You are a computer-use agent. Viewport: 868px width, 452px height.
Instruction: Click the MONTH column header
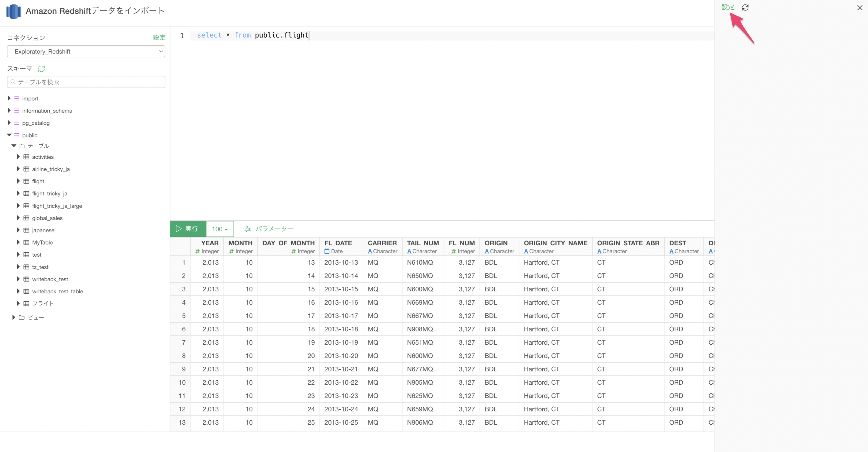(240, 247)
